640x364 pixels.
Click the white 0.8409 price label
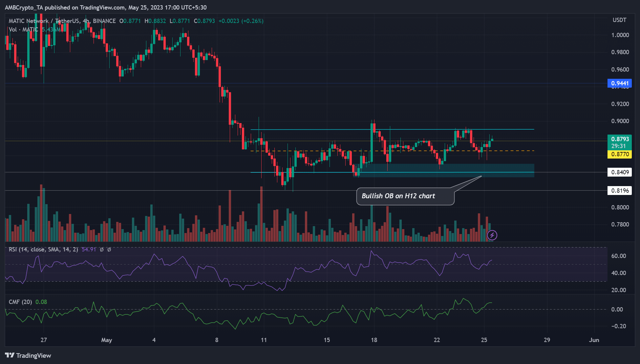[620, 172]
